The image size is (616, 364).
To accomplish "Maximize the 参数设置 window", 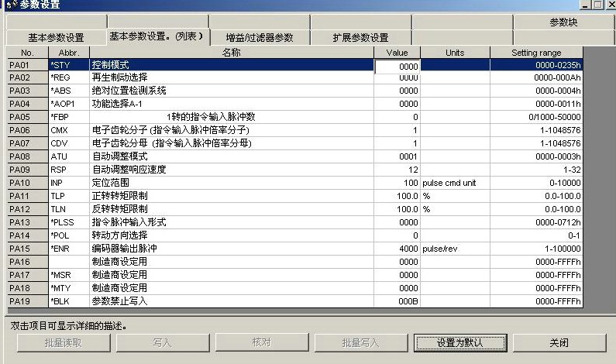I will pos(597,5).
